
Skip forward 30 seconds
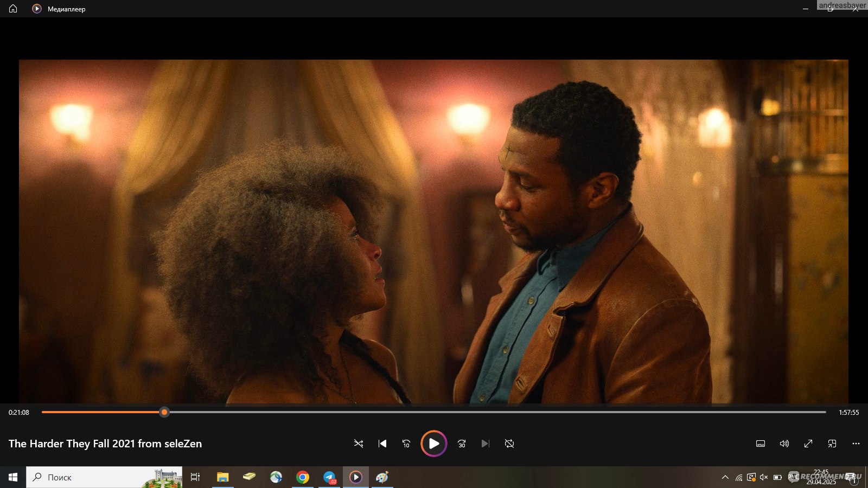[x=462, y=444]
